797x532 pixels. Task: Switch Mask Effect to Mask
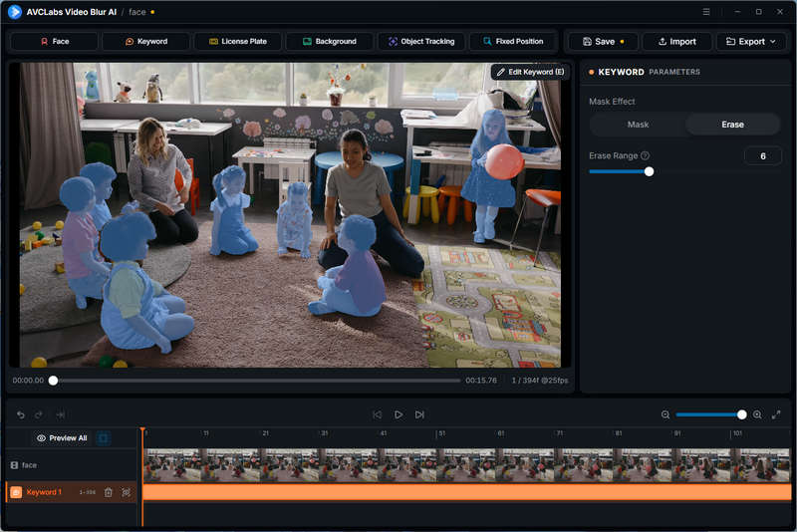(638, 125)
